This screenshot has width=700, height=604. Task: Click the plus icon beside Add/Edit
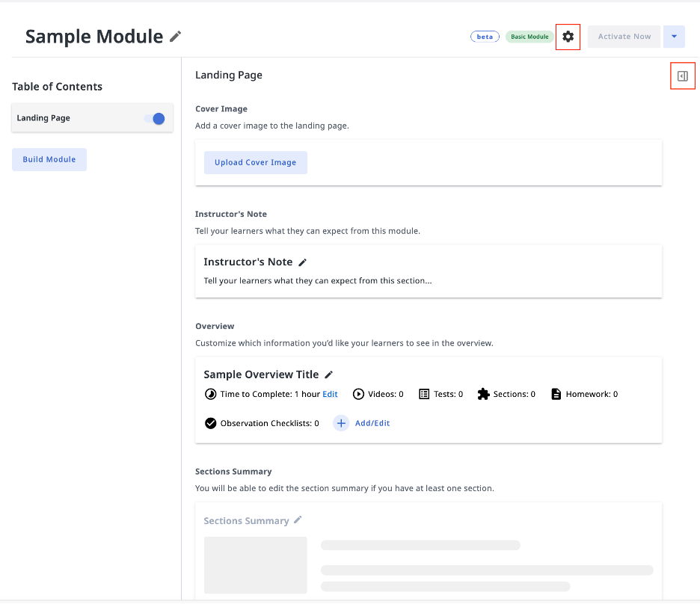(x=341, y=423)
